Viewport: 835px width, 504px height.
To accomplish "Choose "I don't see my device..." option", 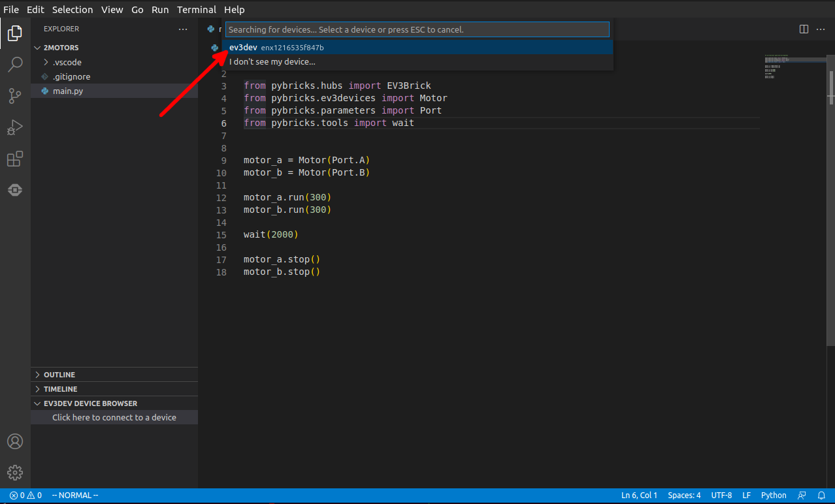I will coord(272,62).
